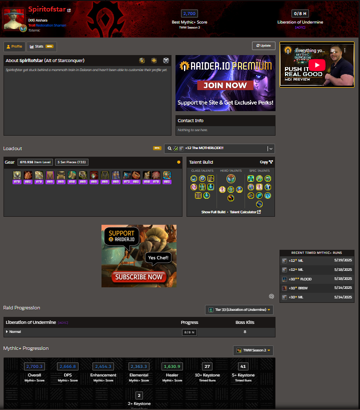Click the Update button

(x=264, y=46)
